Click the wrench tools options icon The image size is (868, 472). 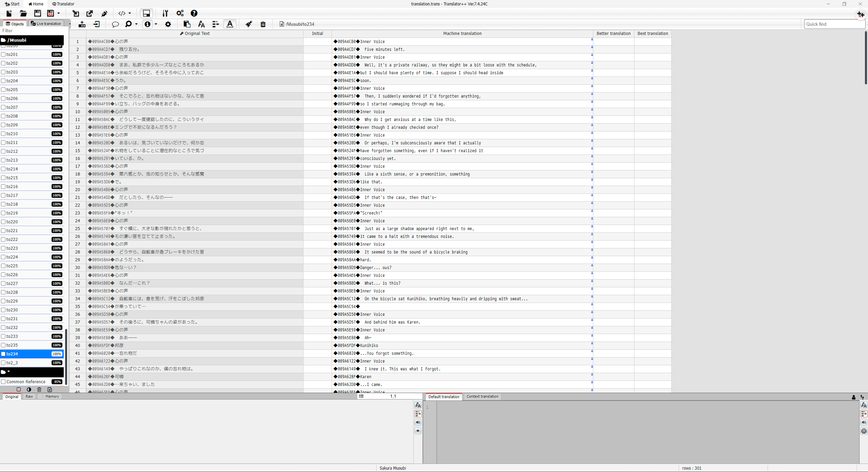coord(165,13)
